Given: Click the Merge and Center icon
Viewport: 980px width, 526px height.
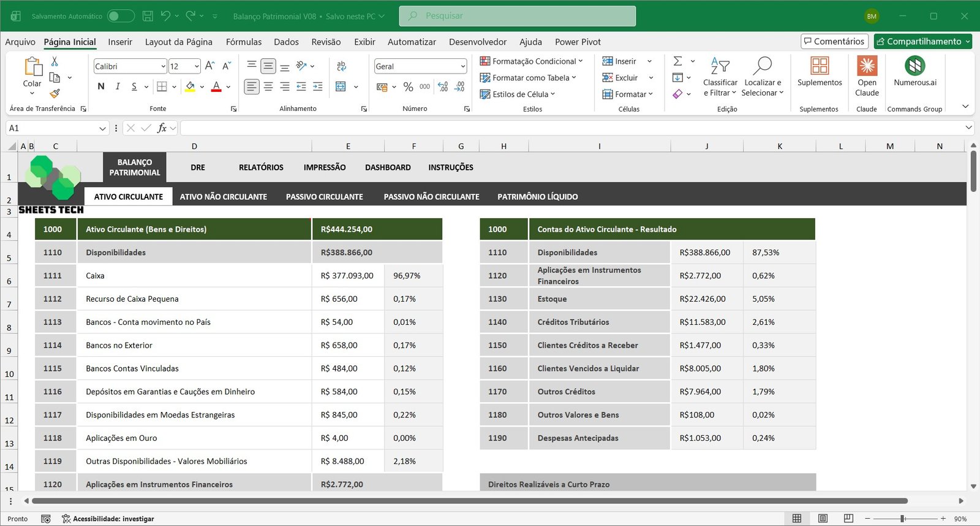Looking at the screenshot, I should coord(341,87).
